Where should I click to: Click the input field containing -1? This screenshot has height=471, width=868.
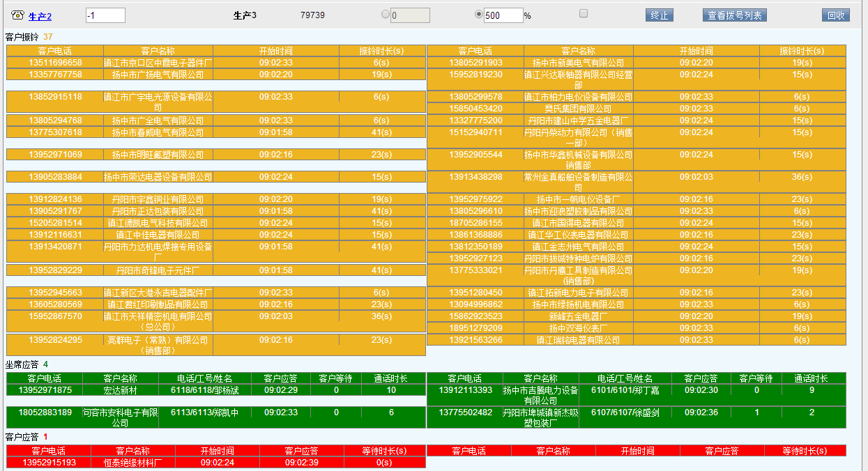[x=105, y=15]
